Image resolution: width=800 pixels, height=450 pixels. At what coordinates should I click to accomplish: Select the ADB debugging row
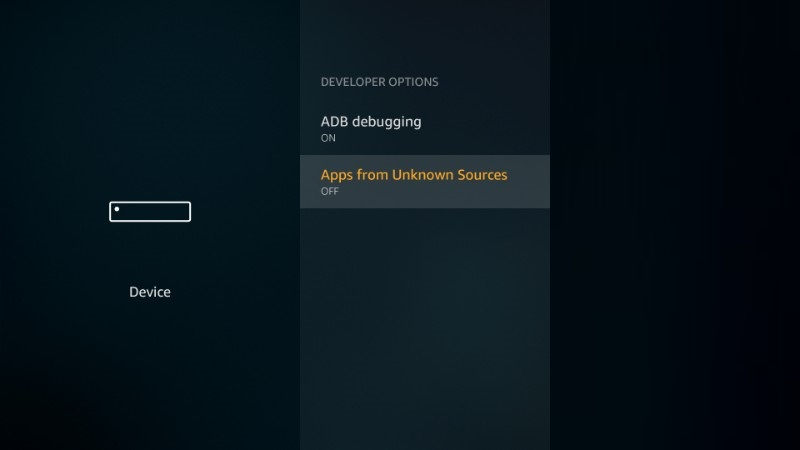point(425,129)
